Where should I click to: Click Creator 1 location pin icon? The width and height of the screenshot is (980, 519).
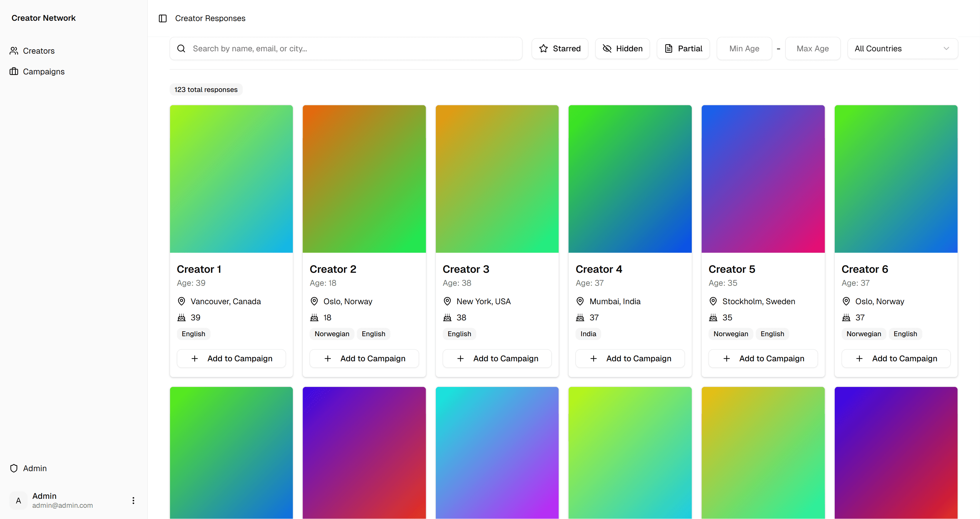click(182, 301)
